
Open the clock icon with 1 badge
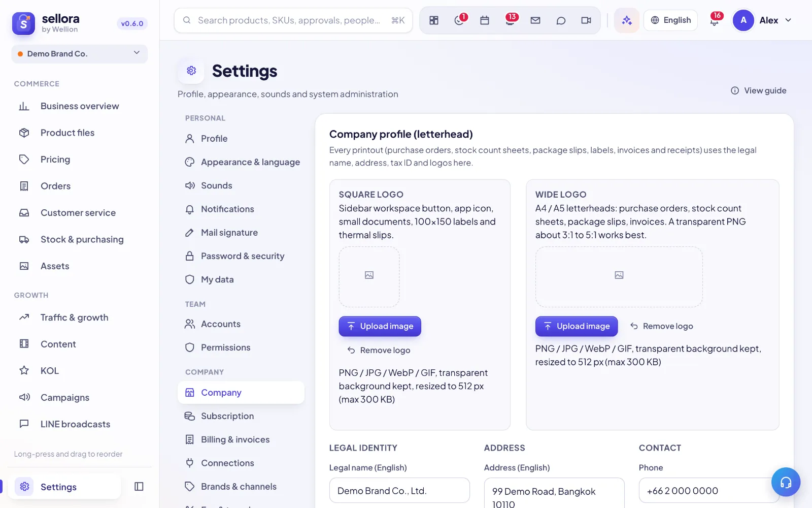[x=459, y=20]
